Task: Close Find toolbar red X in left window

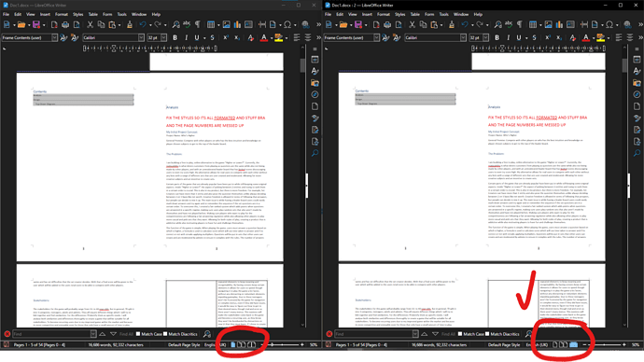Action: pyautogui.click(x=7, y=334)
